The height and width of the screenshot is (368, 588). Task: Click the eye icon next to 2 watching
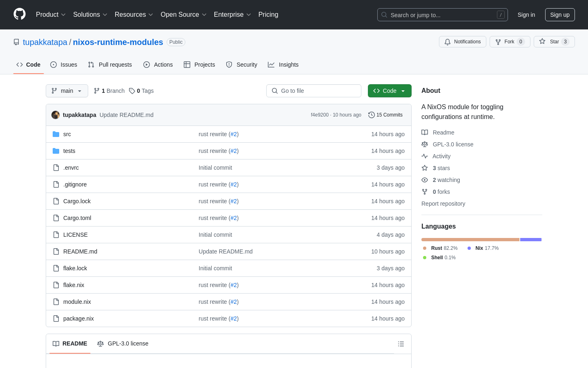[x=425, y=180]
